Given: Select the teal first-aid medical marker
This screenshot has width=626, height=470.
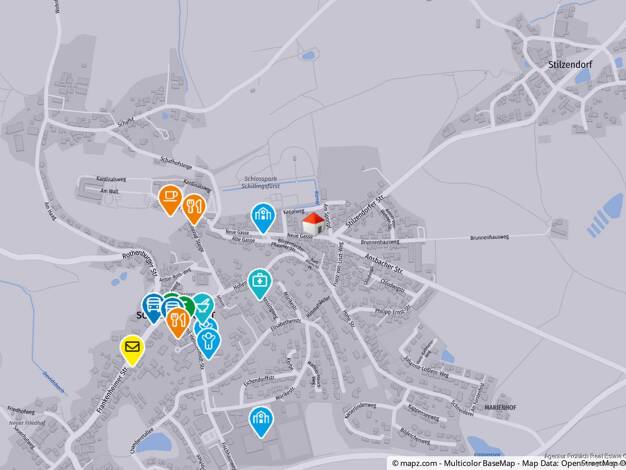Looking at the screenshot, I should pyautogui.click(x=260, y=284).
